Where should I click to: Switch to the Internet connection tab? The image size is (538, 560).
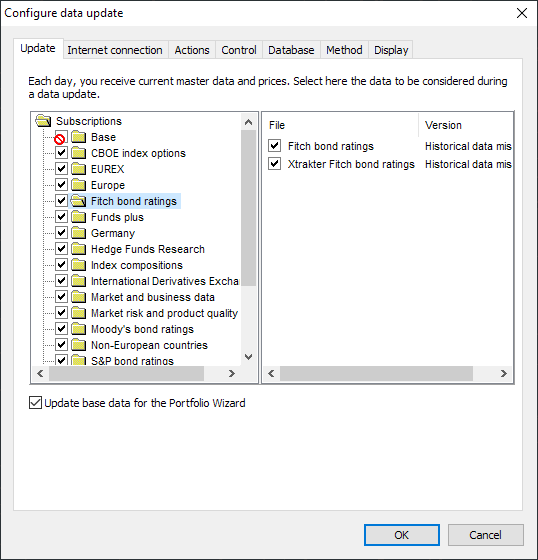click(115, 50)
